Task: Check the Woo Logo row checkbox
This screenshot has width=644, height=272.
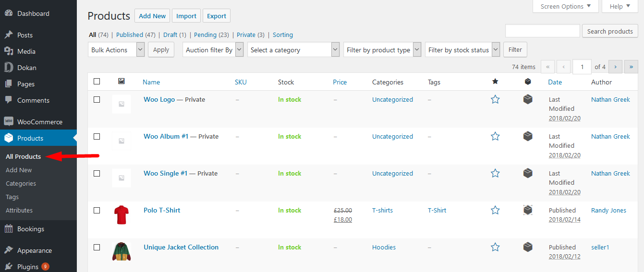Action: pyautogui.click(x=97, y=99)
